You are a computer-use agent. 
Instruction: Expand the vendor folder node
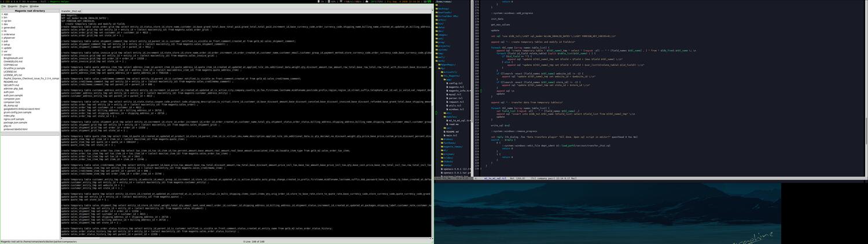pyautogui.click(x=7, y=54)
